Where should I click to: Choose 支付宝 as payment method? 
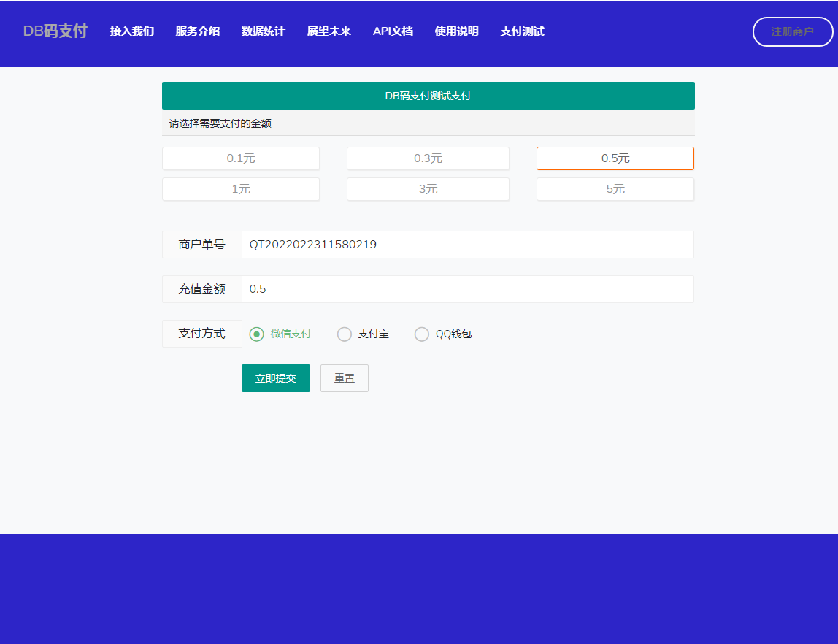click(345, 334)
